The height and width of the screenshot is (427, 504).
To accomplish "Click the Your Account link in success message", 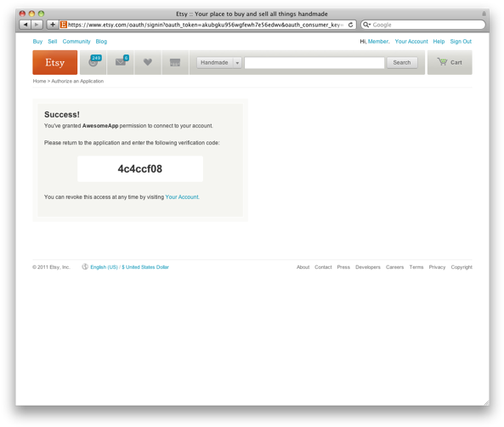I will (182, 197).
